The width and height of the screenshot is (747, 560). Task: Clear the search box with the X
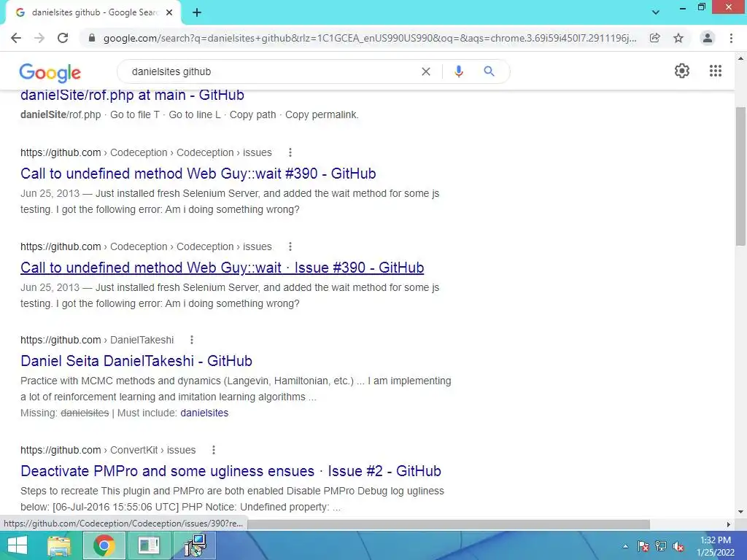click(426, 71)
